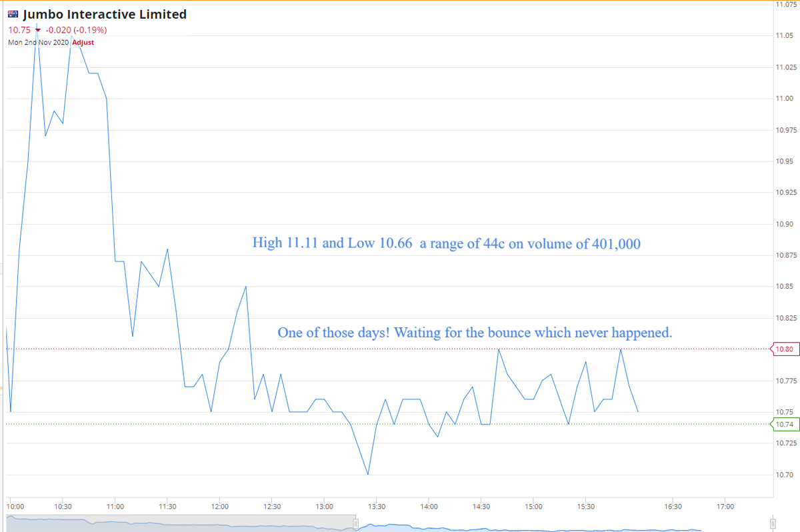Click the 13:00 time axis label
This screenshot has width=800, height=532.
pyautogui.click(x=324, y=506)
